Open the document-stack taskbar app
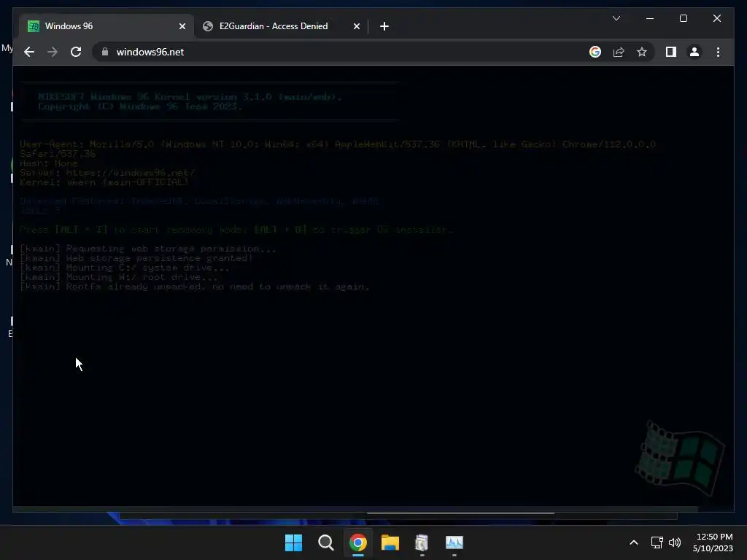Viewport: 747px width, 560px height. click(x=422, y=542)
